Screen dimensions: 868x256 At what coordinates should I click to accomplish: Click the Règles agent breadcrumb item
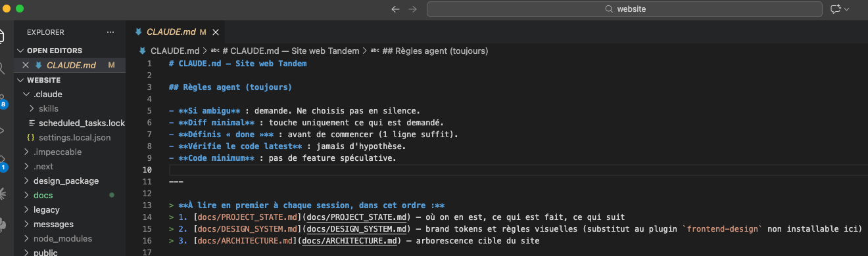click(x=429, y=51)
